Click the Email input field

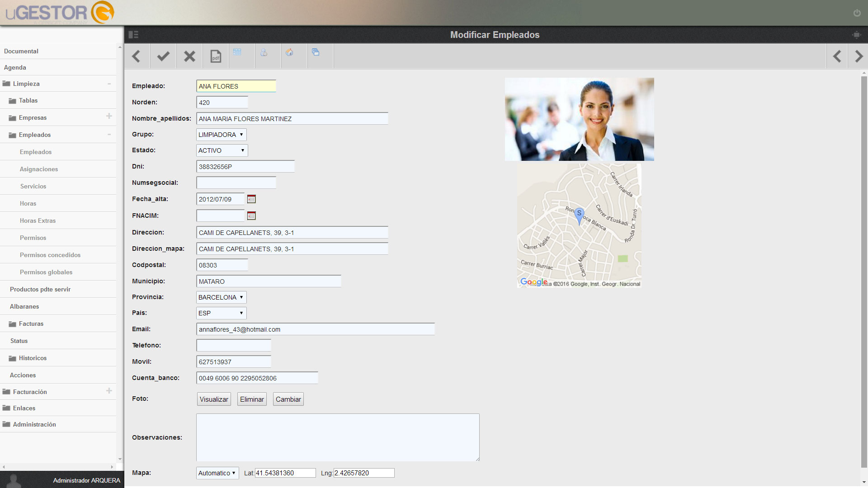pyautogui.click(x=316, y=329)
